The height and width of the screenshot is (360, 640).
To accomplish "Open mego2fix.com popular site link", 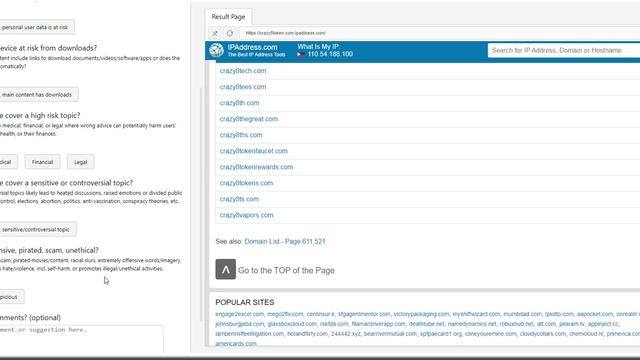I will tap(285, 314).
